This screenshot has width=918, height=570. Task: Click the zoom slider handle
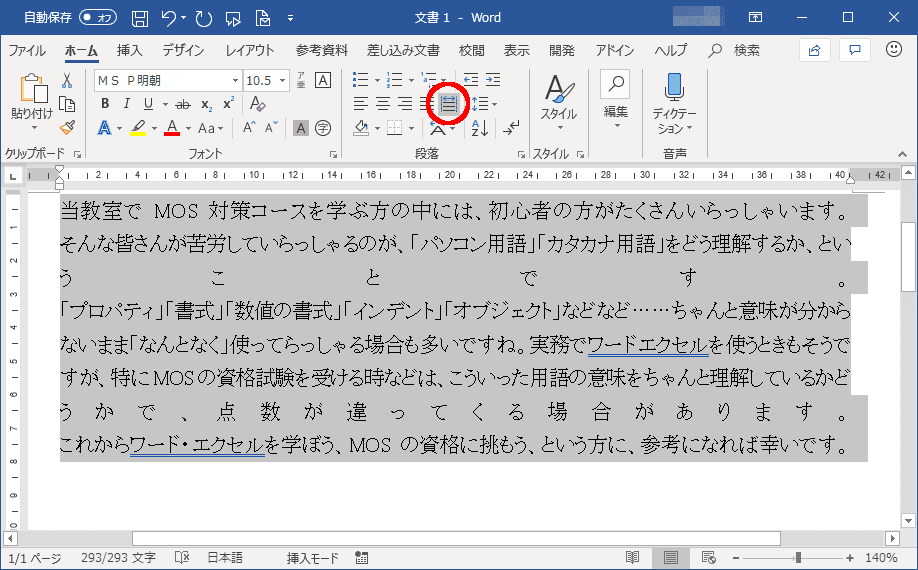click(797, 558)
